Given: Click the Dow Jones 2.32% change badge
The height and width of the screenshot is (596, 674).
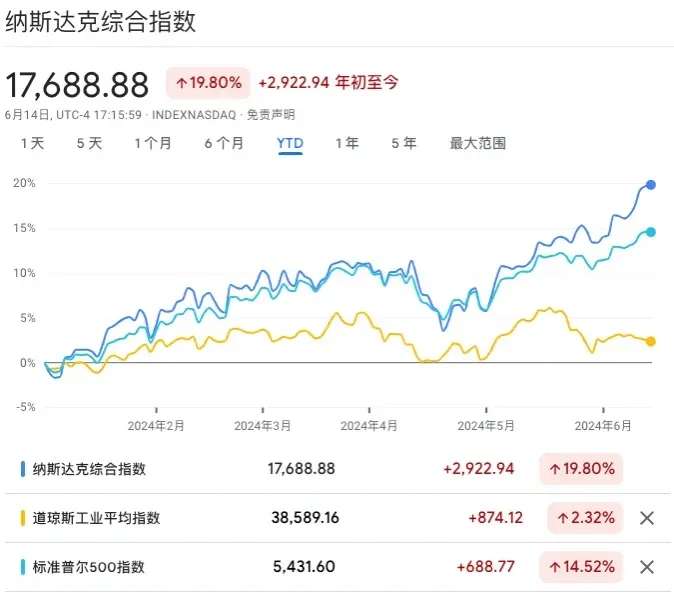Looking at the screenshot, I should tap(585, 518).
